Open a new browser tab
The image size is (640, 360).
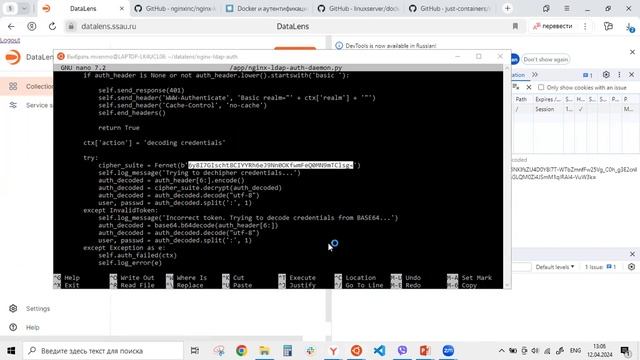(507, 8)
